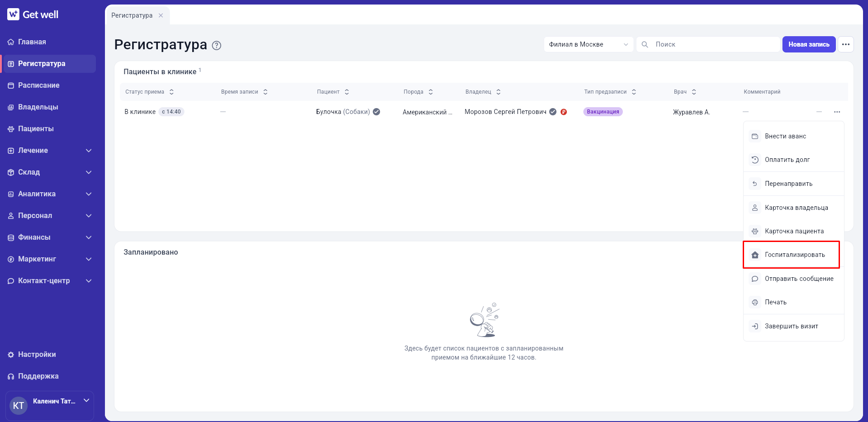Click the Get well logo
The height and width of the screenshot is (422, 868).
pos(33,14)
